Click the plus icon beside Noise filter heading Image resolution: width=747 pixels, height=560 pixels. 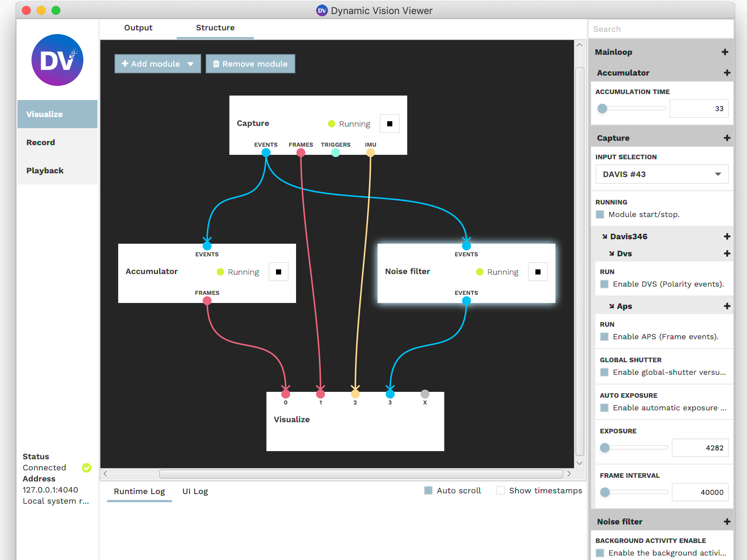pyautogui.click(x=727, y=522)
